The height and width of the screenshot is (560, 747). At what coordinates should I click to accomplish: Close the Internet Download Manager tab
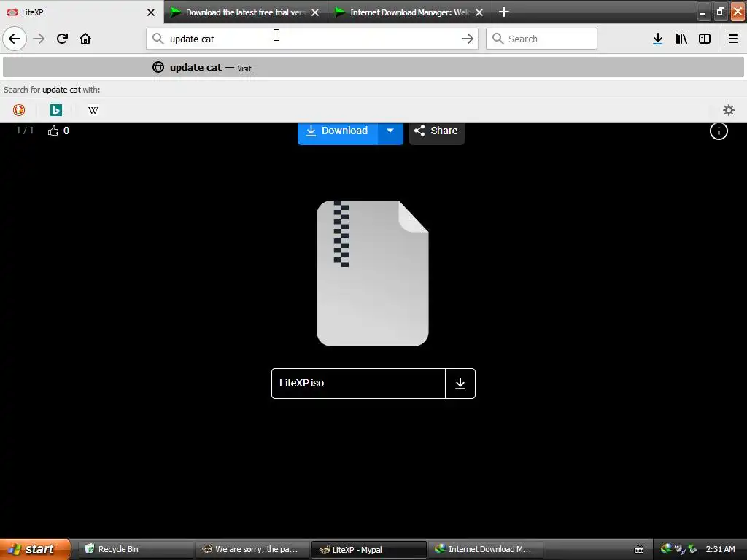pos(479,12)
